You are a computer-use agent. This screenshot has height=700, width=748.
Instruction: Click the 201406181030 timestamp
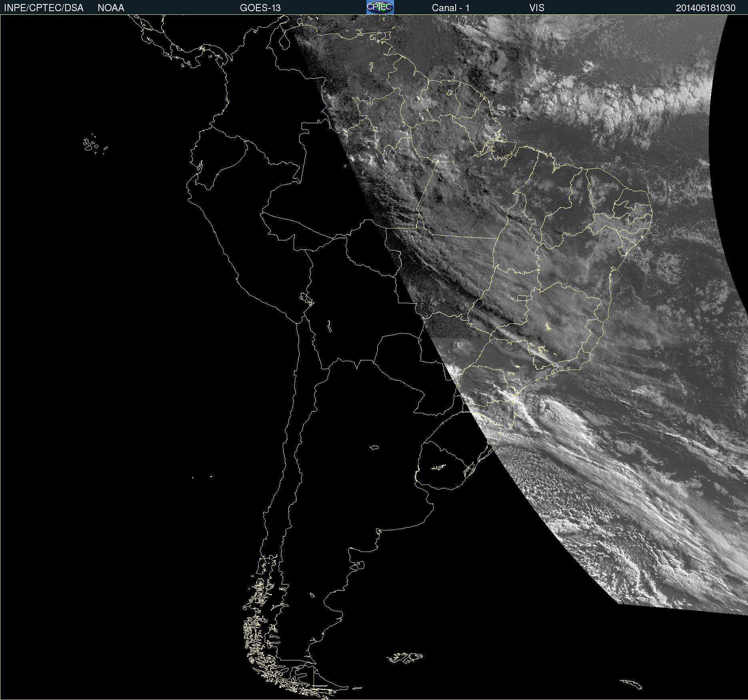705,8
